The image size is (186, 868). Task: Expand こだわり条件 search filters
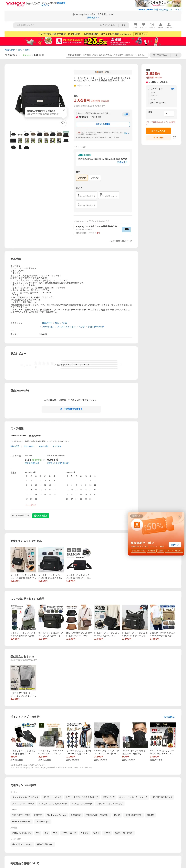107,25
